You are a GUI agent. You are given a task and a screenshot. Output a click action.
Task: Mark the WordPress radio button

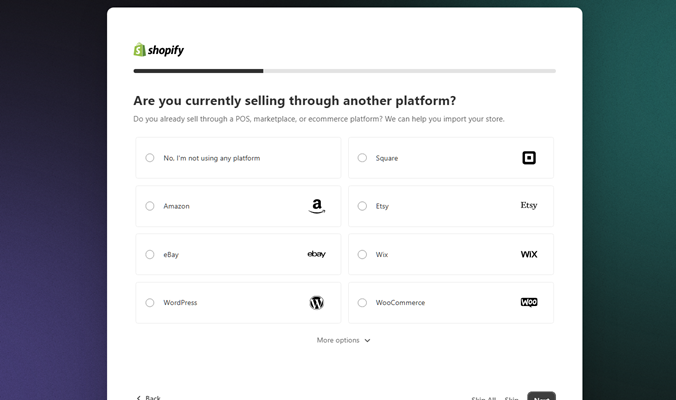pos(150,303)
